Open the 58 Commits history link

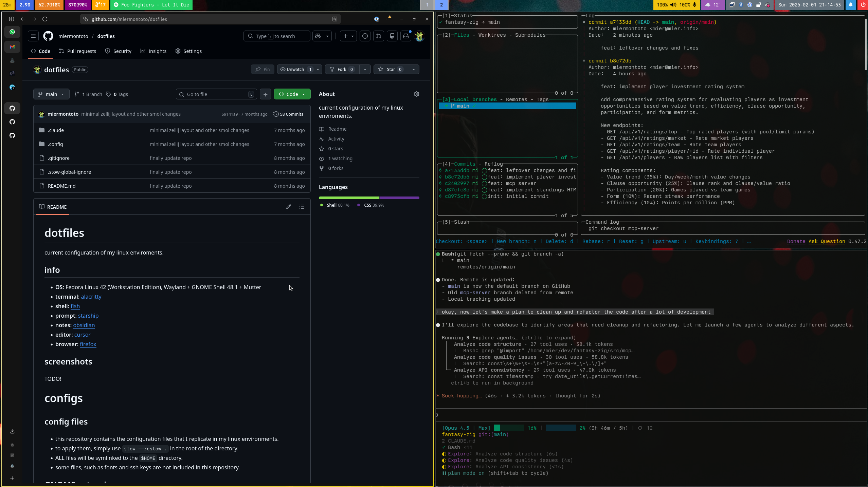coord(288,114)
